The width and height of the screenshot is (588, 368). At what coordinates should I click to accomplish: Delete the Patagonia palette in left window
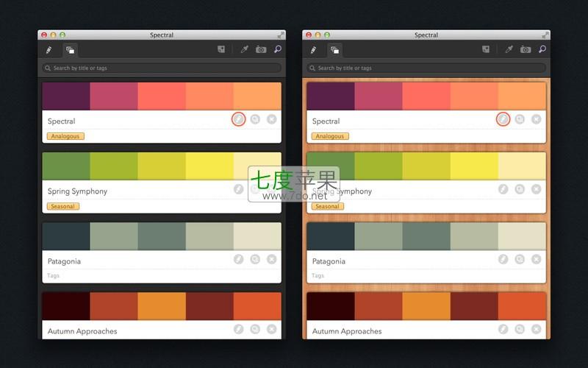click(x=271, y=259)
